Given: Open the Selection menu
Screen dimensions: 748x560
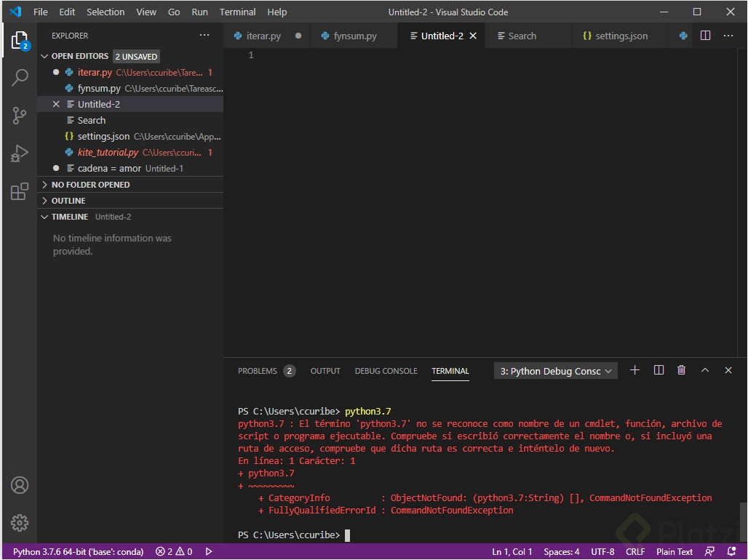Looking at the screenshot, I should pyautogui.click(x=106, y=12).
